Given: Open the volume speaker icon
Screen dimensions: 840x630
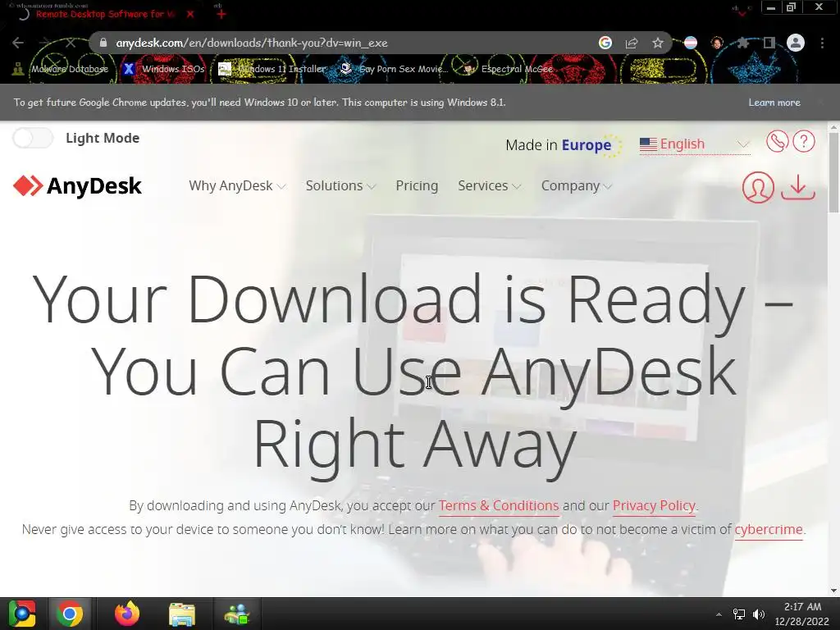Looking at the screenshot, I should point(759,614).
